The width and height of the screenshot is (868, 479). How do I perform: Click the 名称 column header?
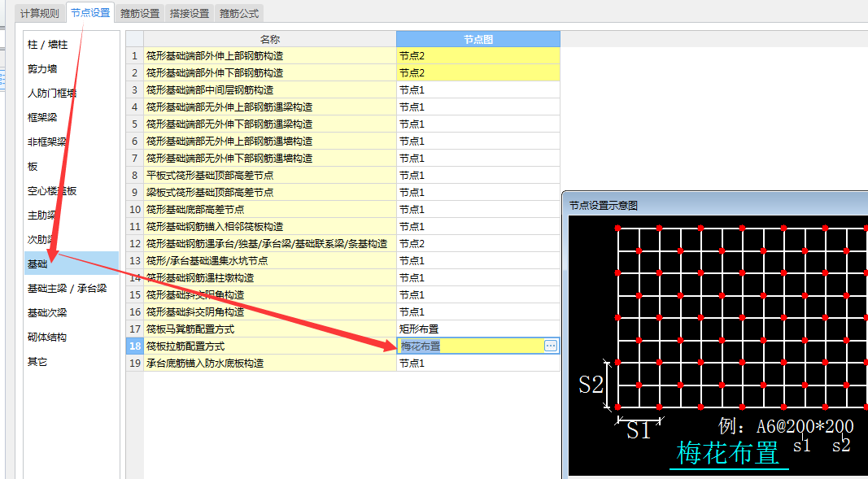coord(270,39)
